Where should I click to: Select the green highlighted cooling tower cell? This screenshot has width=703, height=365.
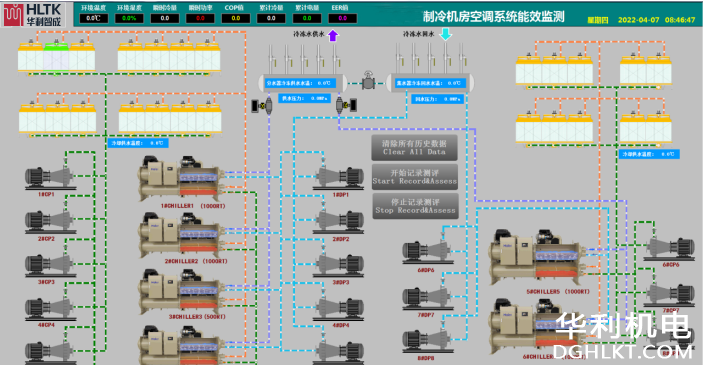56,57
